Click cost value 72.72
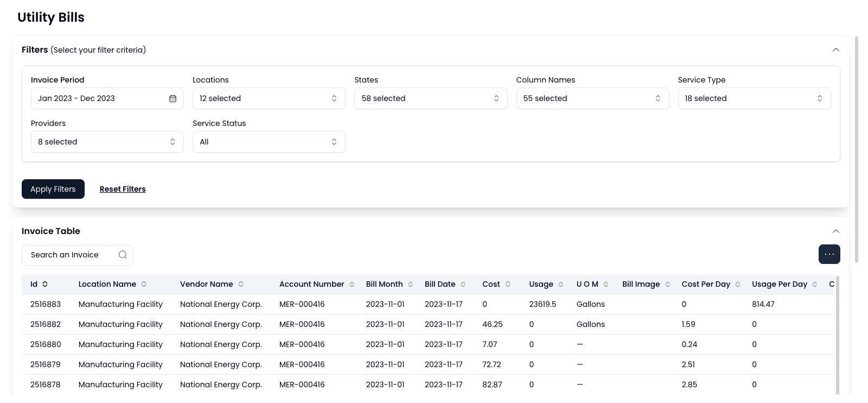 click(x=492, y=364)
